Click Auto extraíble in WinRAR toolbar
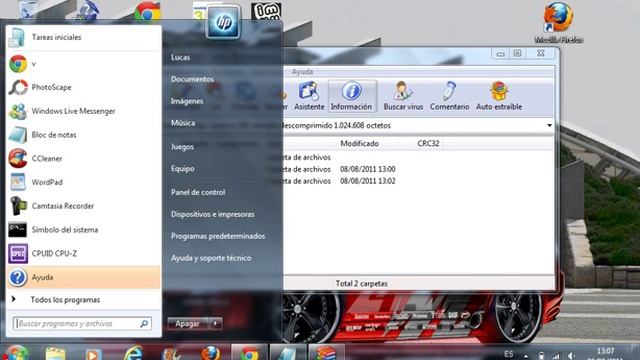 click(499, 96)
